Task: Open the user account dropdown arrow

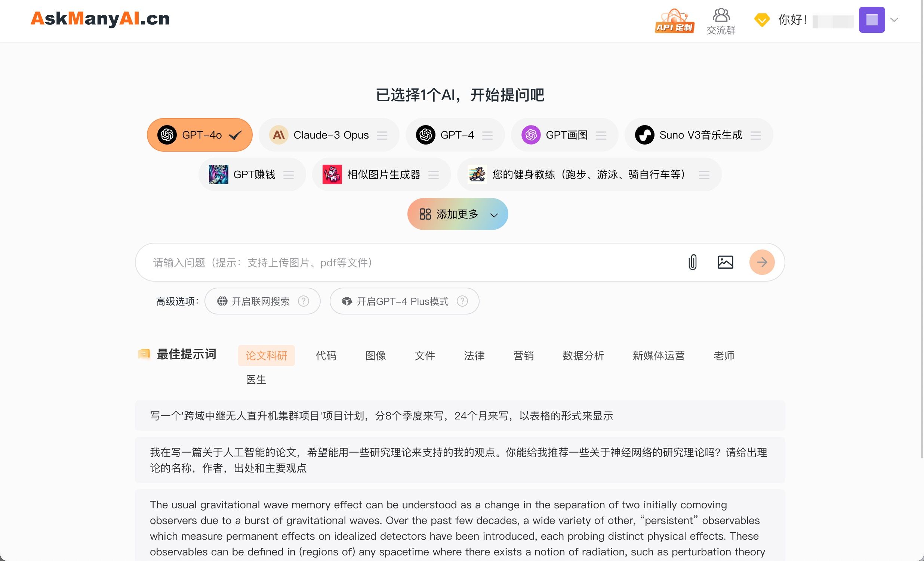Action: pos(894,20)
